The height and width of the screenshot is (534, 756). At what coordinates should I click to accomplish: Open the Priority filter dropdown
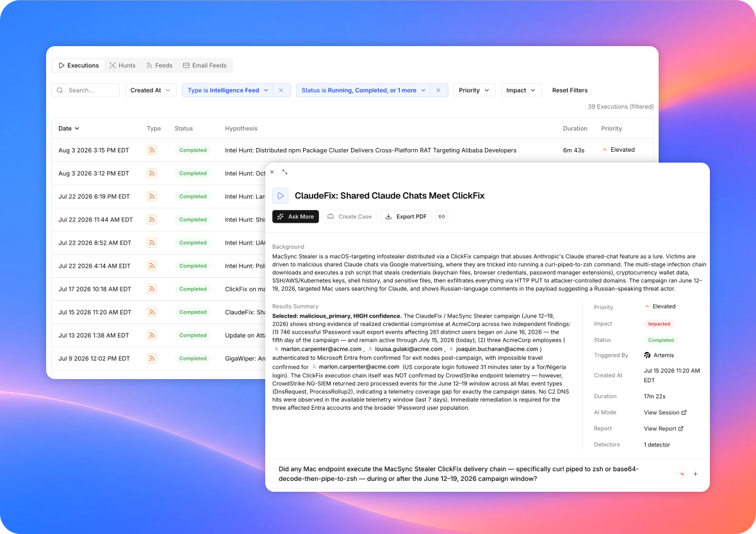tap(474, 90)
